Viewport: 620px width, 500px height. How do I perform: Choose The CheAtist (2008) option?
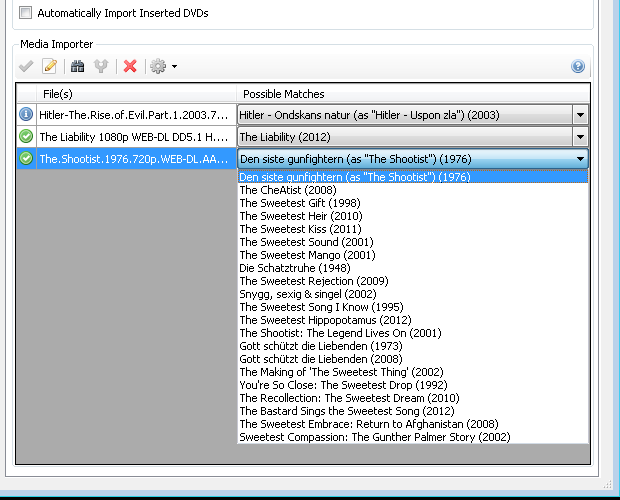coord(413,190)
